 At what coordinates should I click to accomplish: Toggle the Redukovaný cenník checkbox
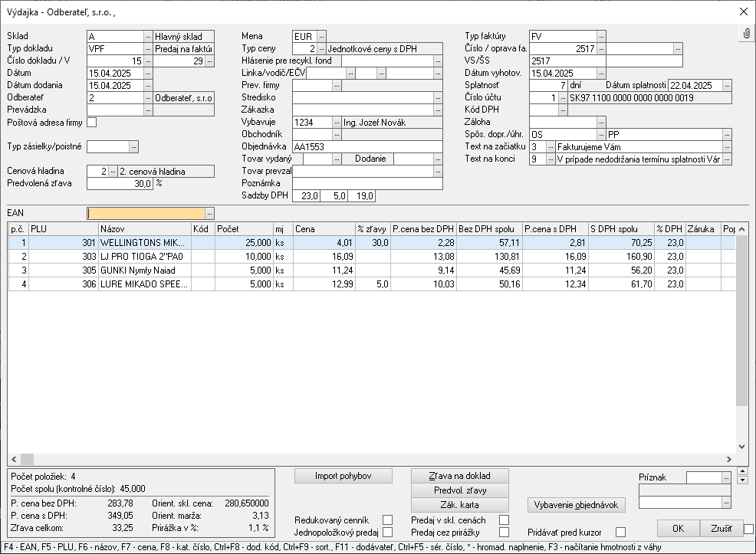click(x=387, y=520)
